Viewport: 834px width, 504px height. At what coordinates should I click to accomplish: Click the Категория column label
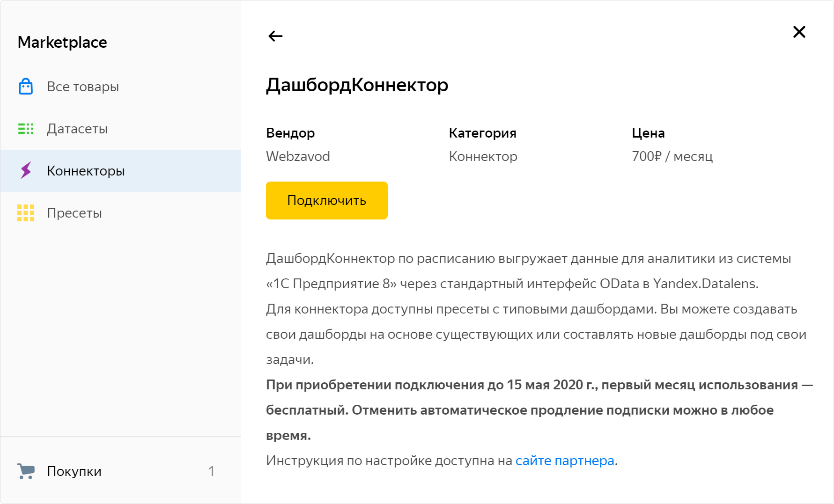(483, 133)
